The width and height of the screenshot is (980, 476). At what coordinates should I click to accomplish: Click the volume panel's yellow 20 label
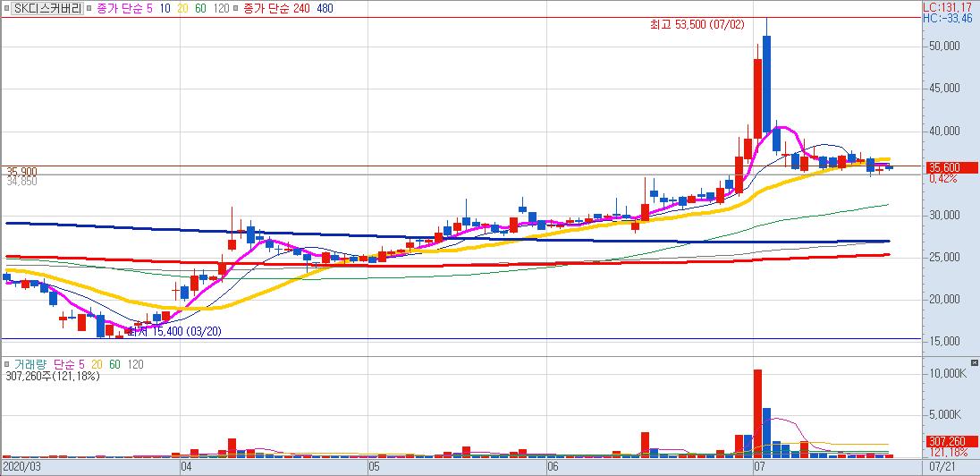point(97,365)
